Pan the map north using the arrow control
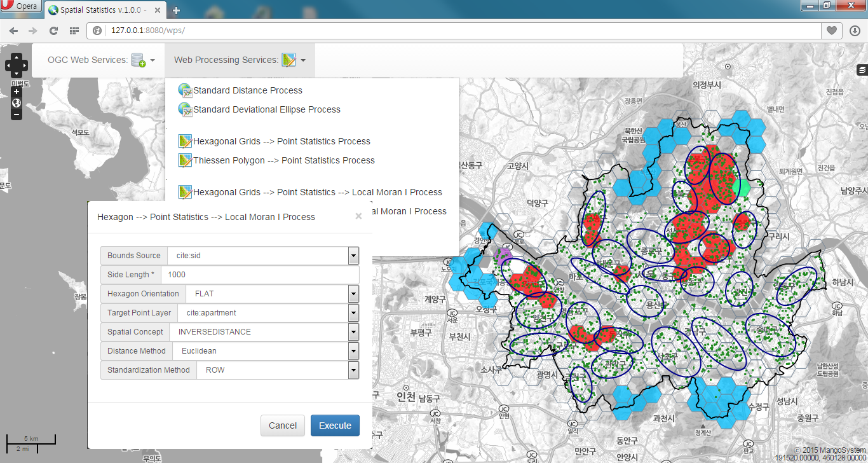Viewport: 868px width, 463px height. 15,56
